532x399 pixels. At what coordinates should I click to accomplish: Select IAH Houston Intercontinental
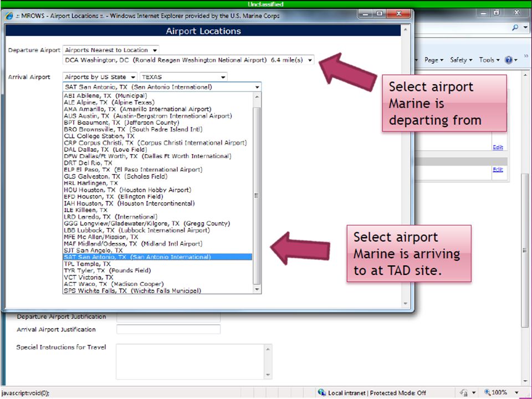(158, 203)
